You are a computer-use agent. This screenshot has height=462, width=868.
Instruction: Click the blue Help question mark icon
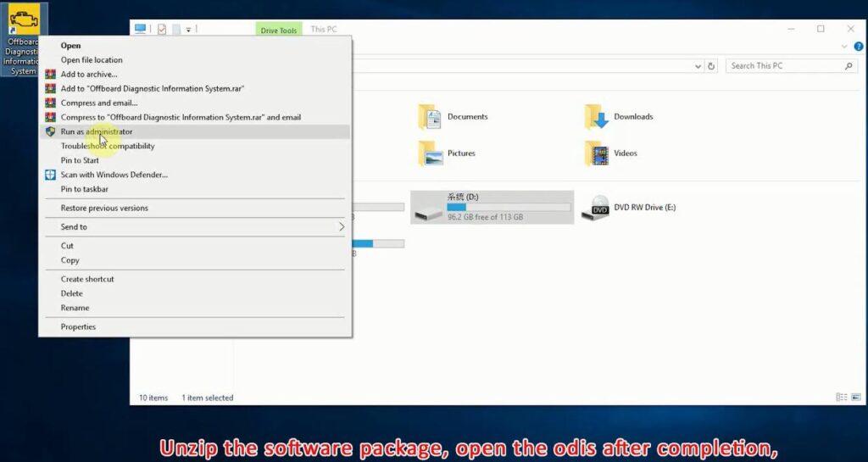pos(859,47)
